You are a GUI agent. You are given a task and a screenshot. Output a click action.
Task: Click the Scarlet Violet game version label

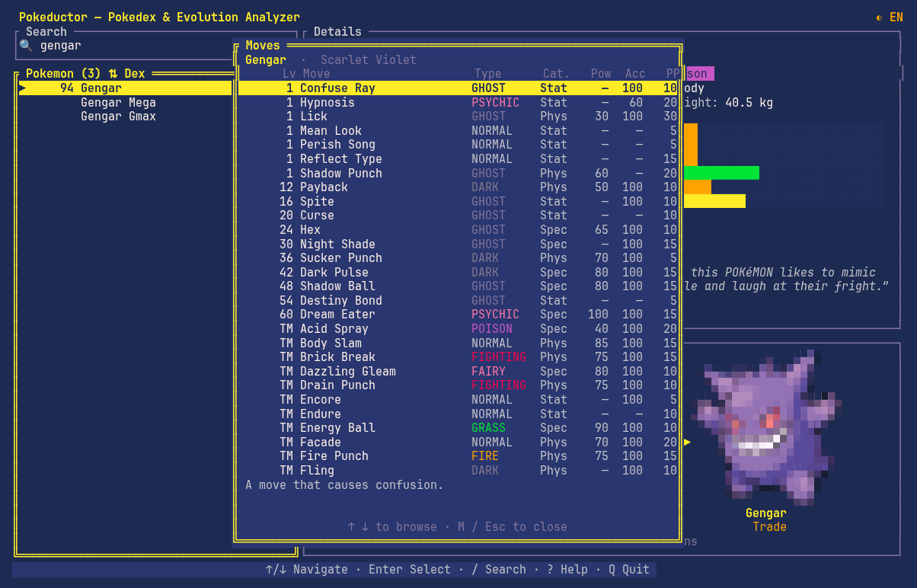pyautogui.click(x=369, y=60)
